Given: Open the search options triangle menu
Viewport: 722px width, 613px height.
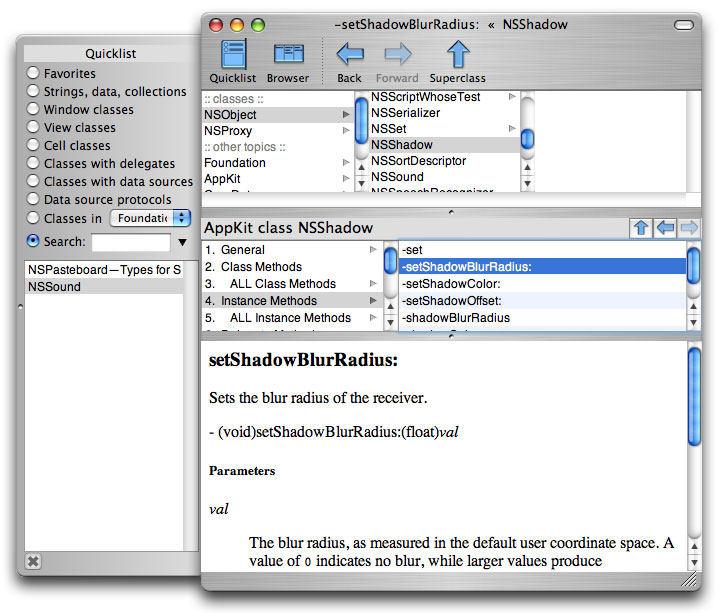Looking at the screenshot, I should coord(182,242).
